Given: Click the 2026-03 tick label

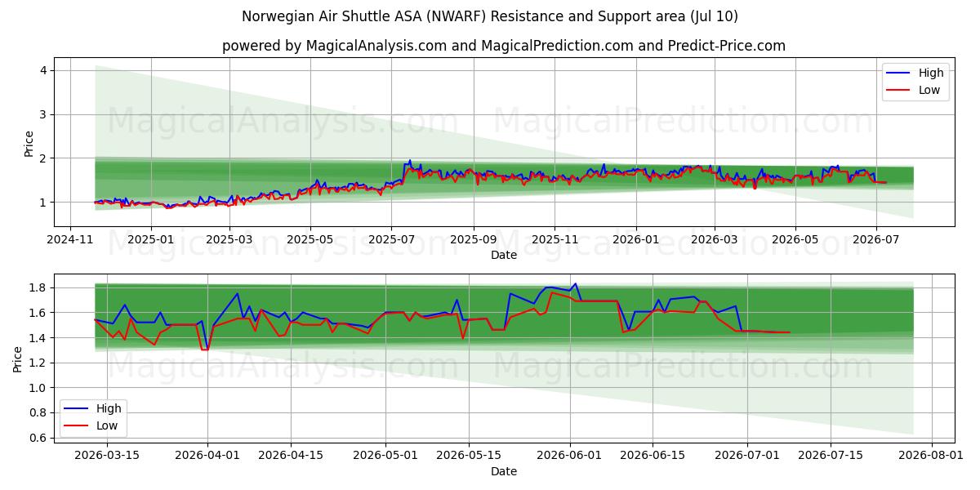Looking at the screenshot, I should click(x=714, y=240).
